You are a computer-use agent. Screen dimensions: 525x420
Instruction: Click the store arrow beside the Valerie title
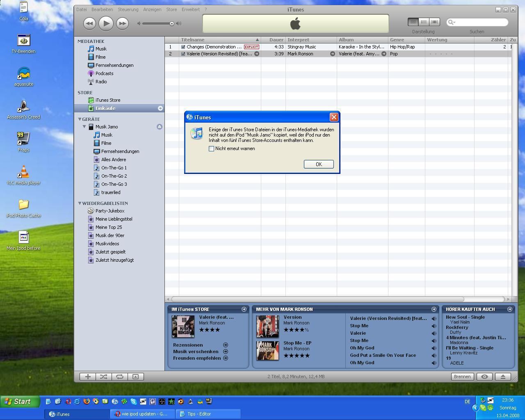tap(257, 54)
